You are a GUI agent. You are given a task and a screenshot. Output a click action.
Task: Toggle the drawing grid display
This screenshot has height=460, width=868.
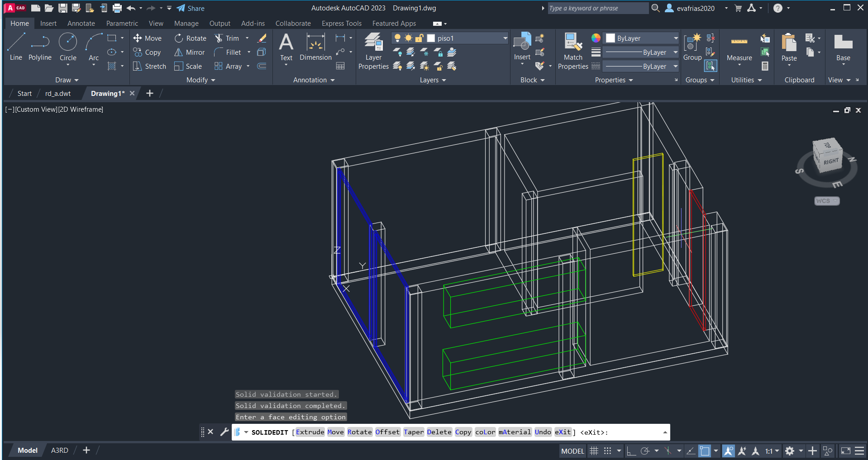tap(594, 451)
